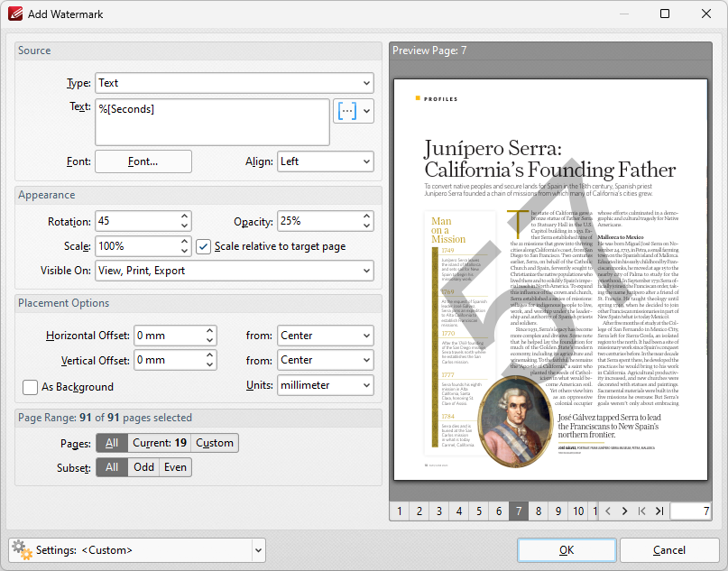Screen dimensions: 728x571
Task: Click the Vertical Offset value field
Action: click(x=169, y=360)
